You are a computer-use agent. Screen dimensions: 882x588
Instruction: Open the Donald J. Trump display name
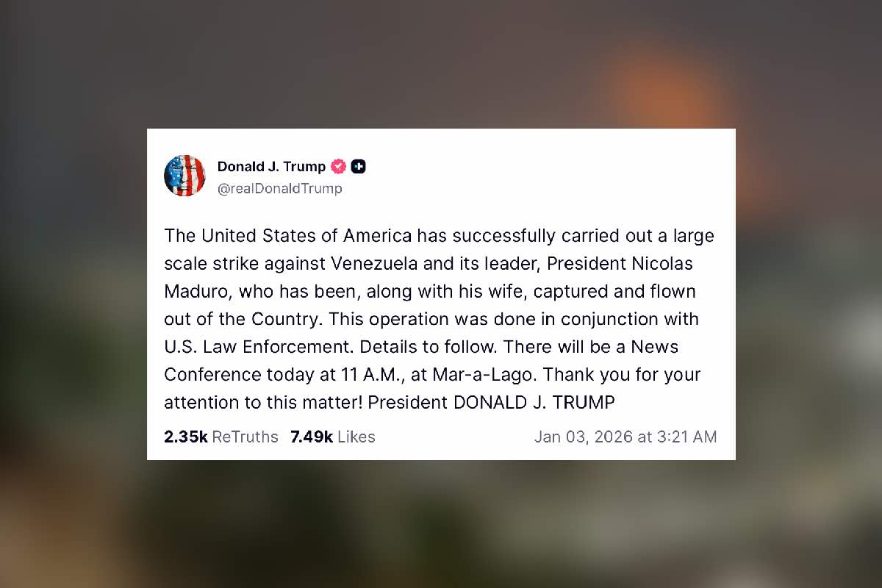[271, 167]
